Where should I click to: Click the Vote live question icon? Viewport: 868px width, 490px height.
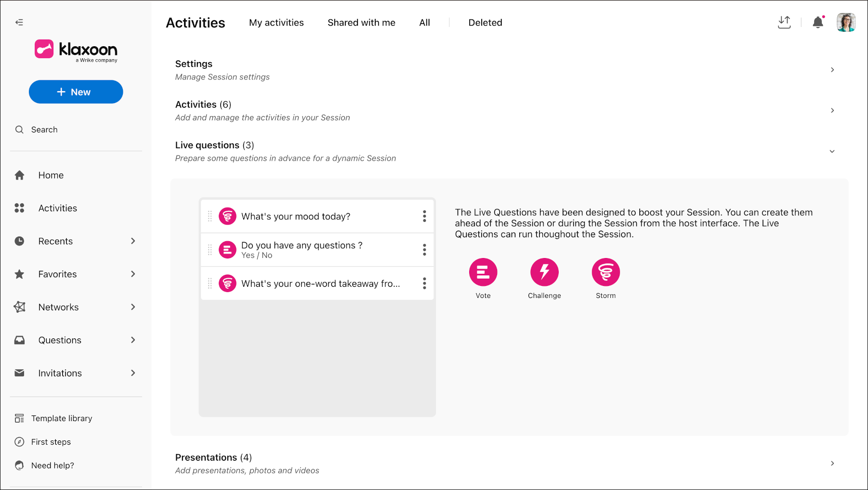click(x=483, y=272)
